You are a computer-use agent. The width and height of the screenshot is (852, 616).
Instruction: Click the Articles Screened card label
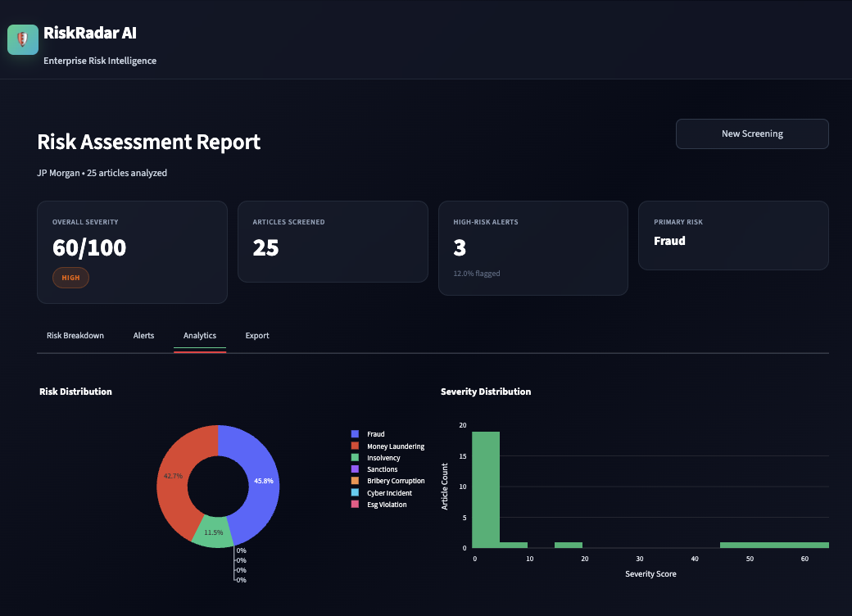click(288, 222)
